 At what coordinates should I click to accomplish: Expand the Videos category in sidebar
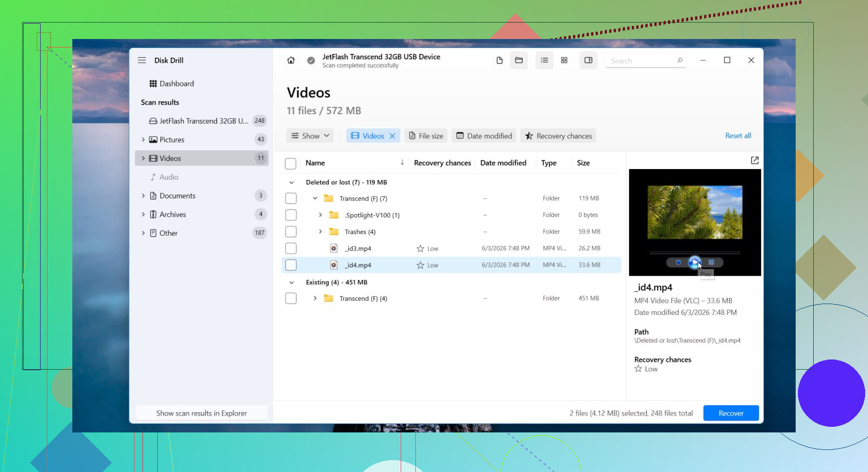[143, 158]
